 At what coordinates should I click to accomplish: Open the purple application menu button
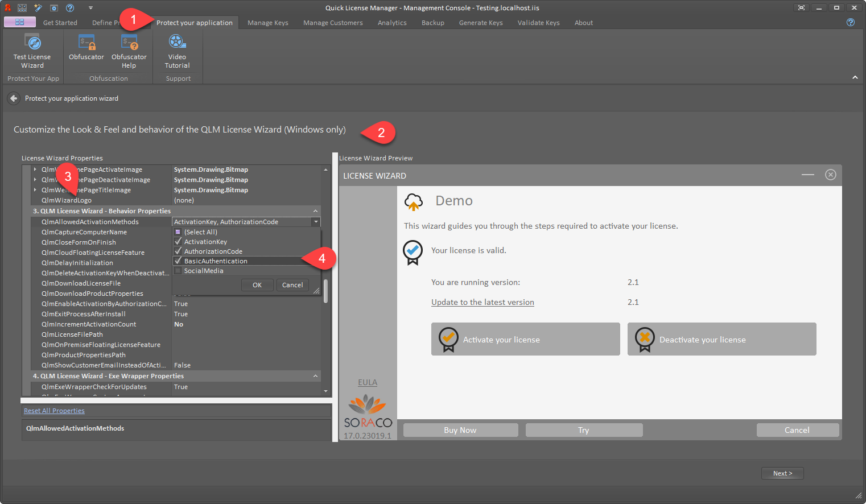pos(20,22)
